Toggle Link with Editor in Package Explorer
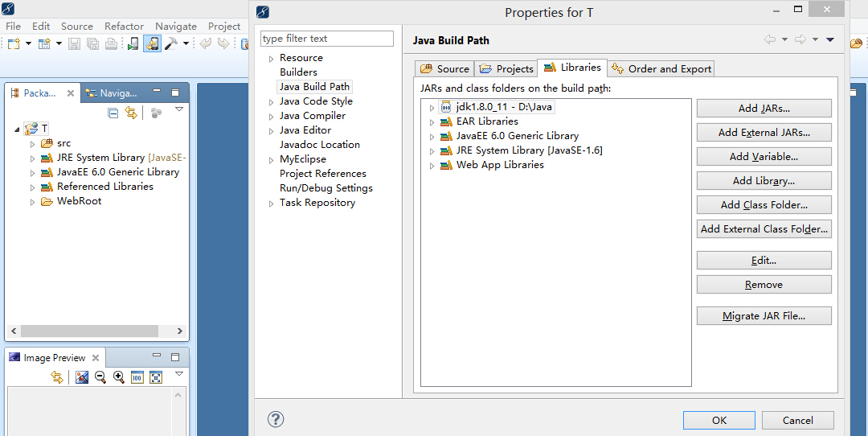 point(131,113)
